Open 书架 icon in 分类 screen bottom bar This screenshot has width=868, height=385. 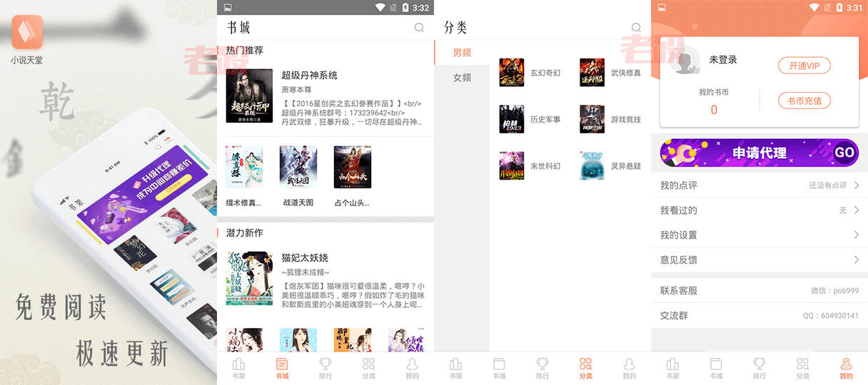pos(455,364)
